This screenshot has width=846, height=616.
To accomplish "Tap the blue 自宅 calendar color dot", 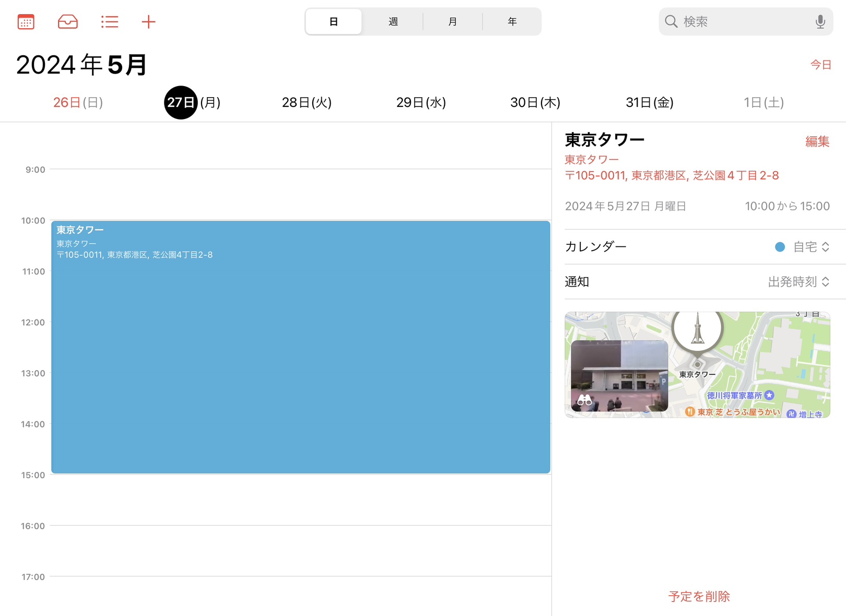I will (780, 247).
